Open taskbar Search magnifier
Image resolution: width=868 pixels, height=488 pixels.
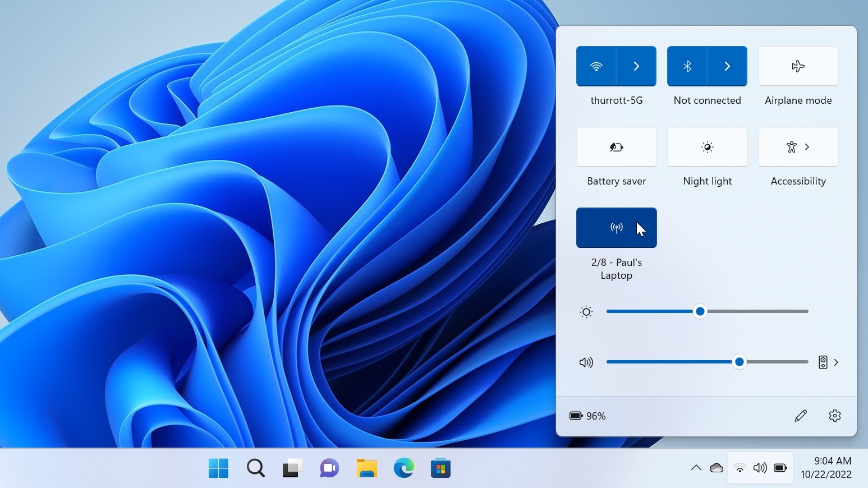[x=256, y=468]
